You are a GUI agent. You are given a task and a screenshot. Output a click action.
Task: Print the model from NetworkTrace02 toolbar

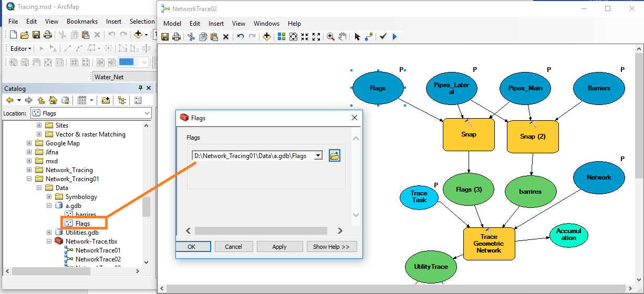pyautogui.click(x=176, y=37)
